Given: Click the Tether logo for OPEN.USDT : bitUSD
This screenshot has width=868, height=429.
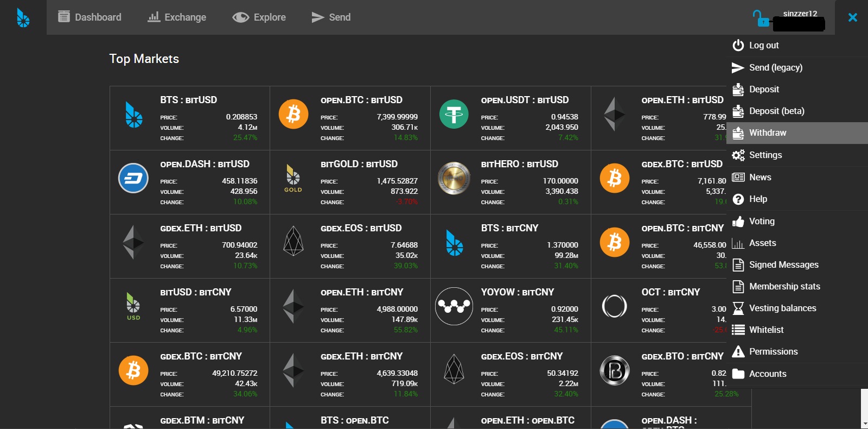Looking at the screenshot, I should tap(454, 114).
